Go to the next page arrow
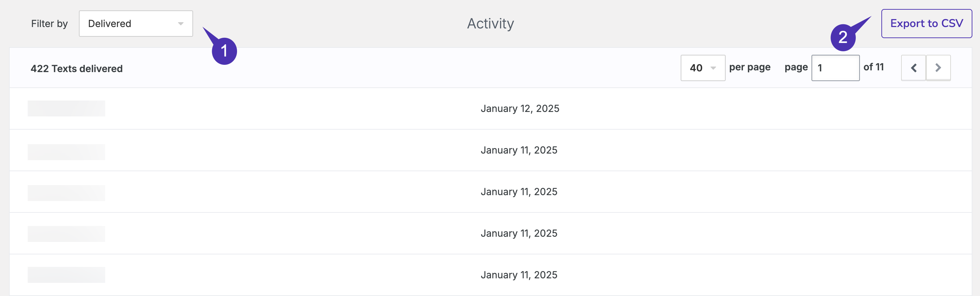This screenshot has width=980, height=296. tap(938, 68)
